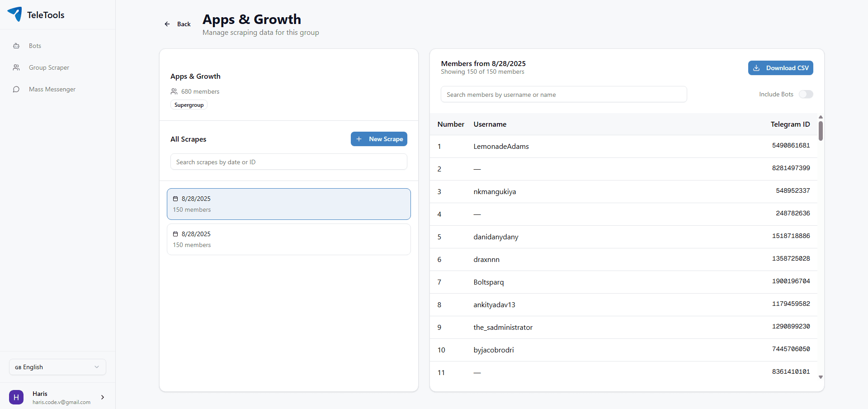This screenshot has height=409, width=868.
Task: Select username the_sadministrator
Action: coord(503,327)
